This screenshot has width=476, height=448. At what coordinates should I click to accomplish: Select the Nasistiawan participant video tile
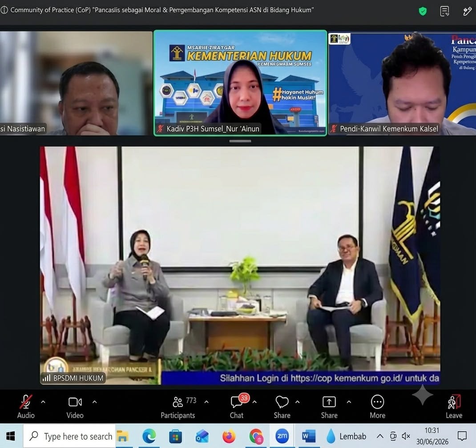pyautogui.click(x=76, y=83)
